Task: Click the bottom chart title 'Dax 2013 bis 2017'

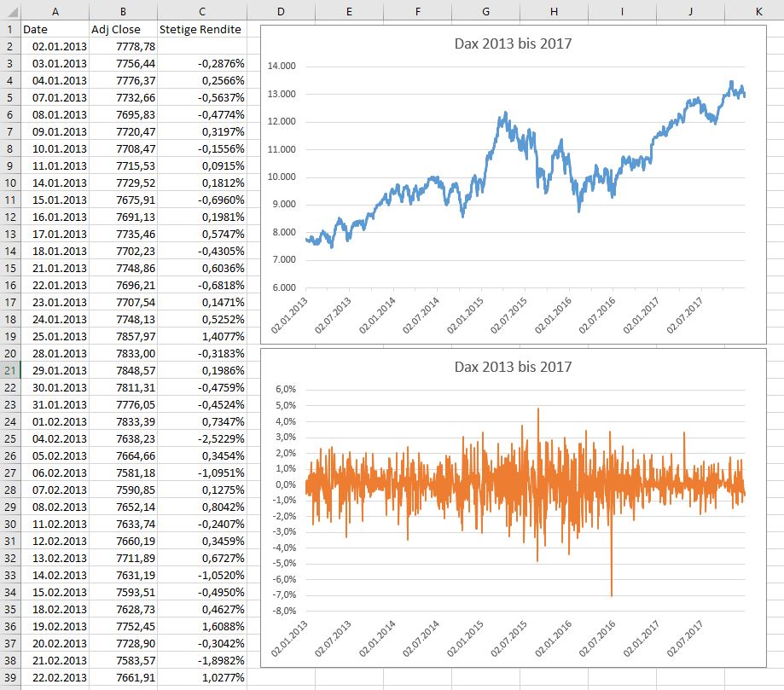Action: [513, 367]
